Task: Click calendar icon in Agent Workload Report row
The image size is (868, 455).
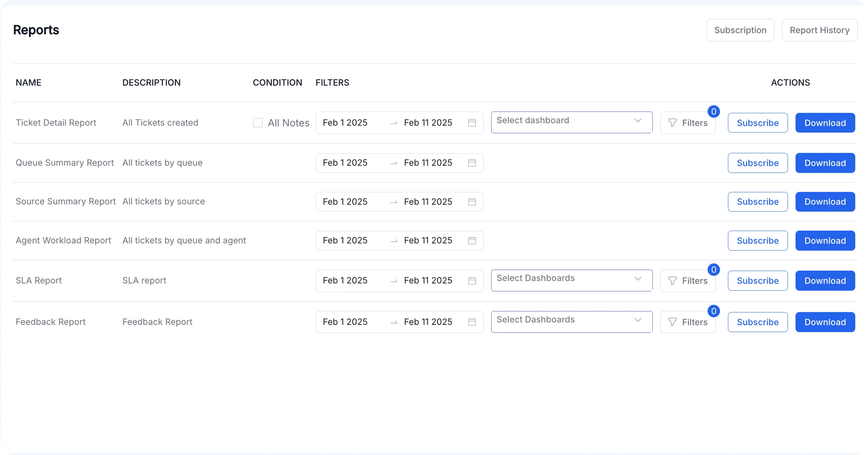Action: coord(472,241)
